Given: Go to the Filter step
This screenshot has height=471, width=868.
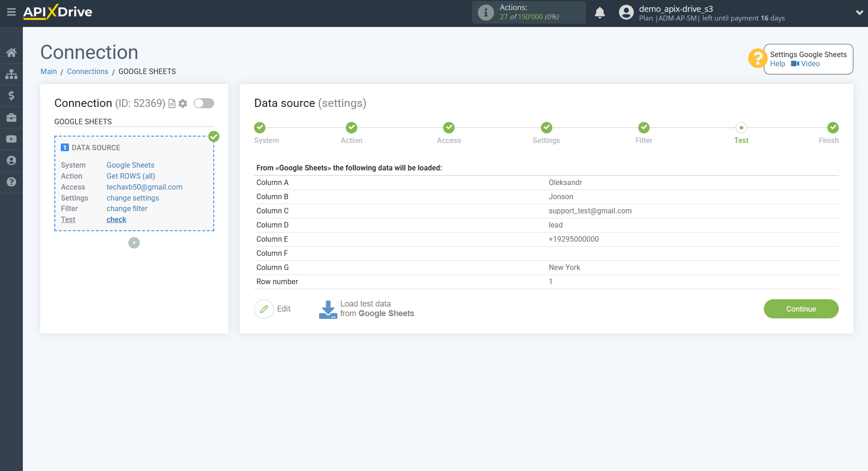Looking at the screenshot, I should tap(644, 128).
